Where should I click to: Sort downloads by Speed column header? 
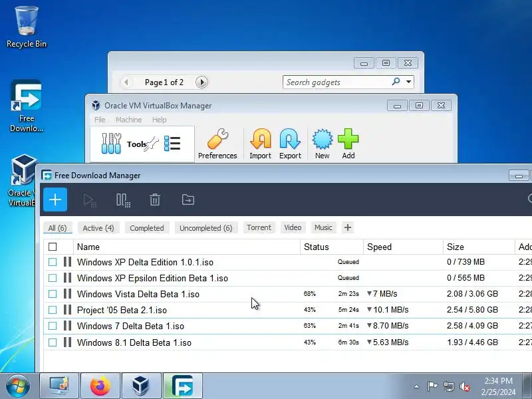[x=404, y=247]
